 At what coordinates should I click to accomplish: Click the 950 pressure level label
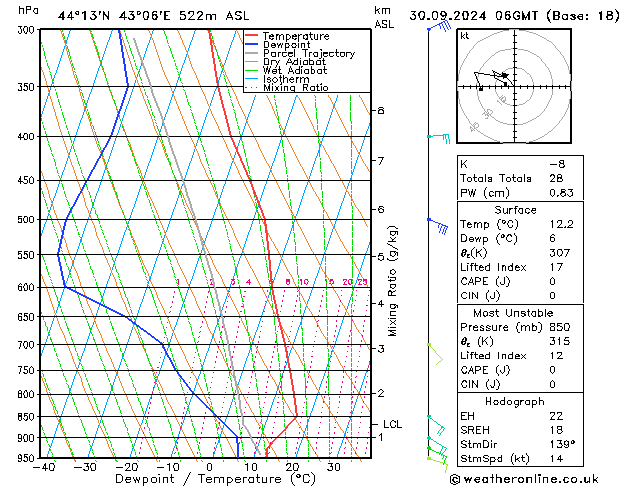pyautogui.click(x=28, y=458)
